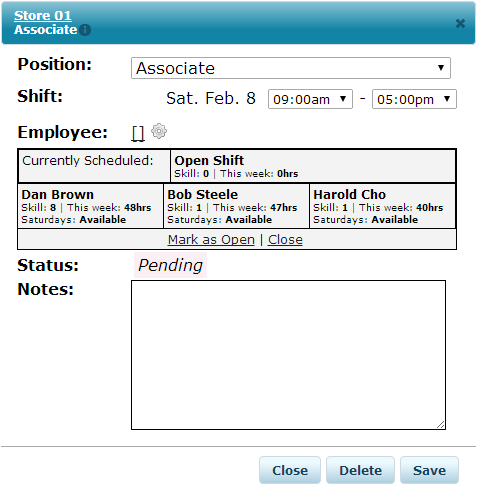Open the 05:00pm end time dropdown
477x497 pixels.
pyautogui.click(x=414, y=99)
